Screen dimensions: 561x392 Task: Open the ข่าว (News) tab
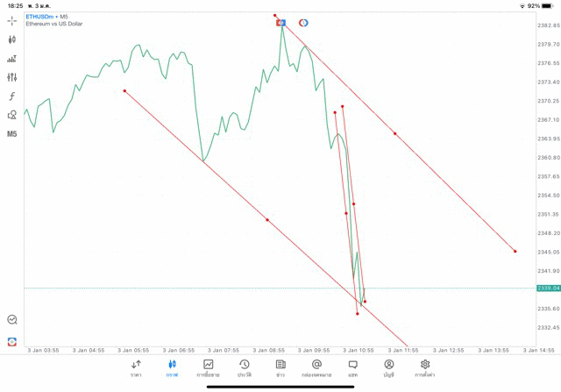(x=280, y=367)
